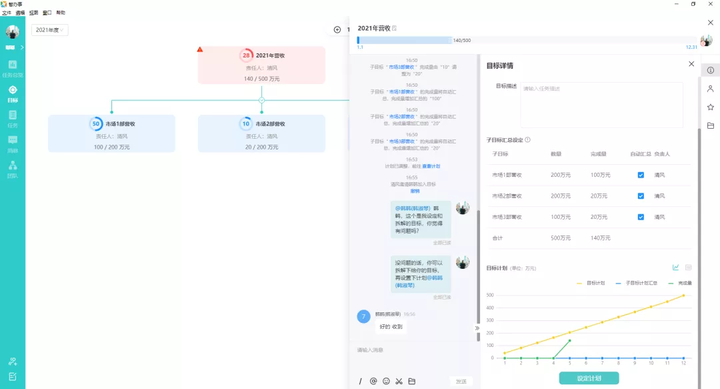The height and width of the screenshot is (389, 720).
Task: Click the 重建计划 link in activity log
Action: coord(431,166)
